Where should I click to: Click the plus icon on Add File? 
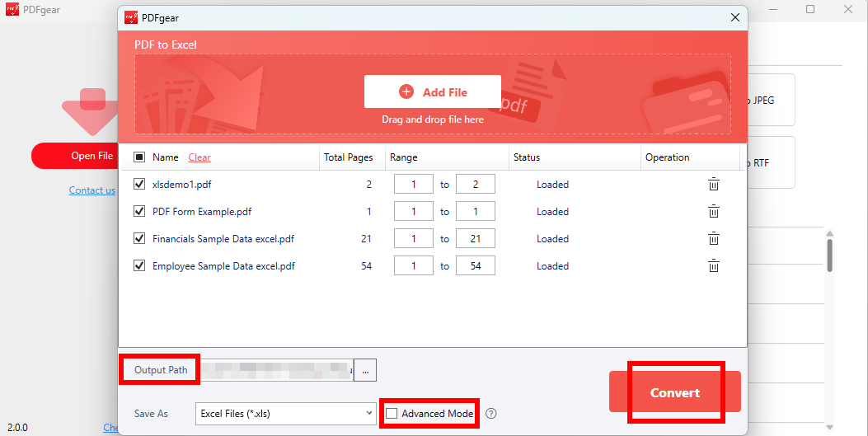tap(406, 91)
